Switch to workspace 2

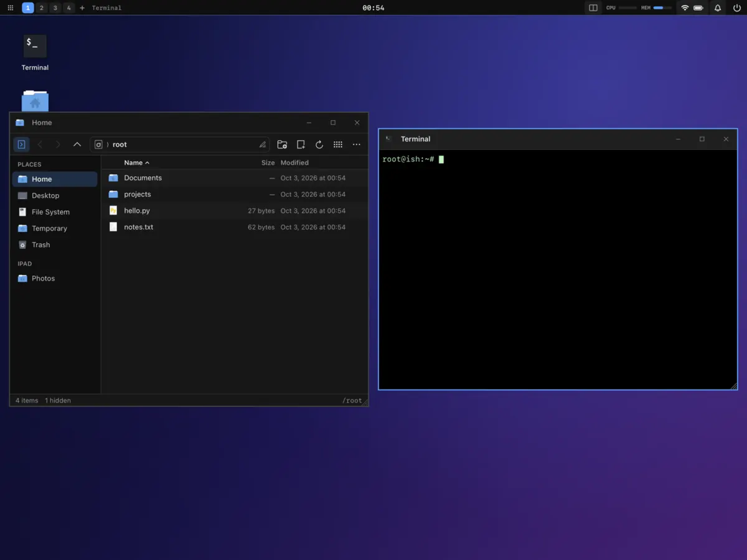(42, 7)
